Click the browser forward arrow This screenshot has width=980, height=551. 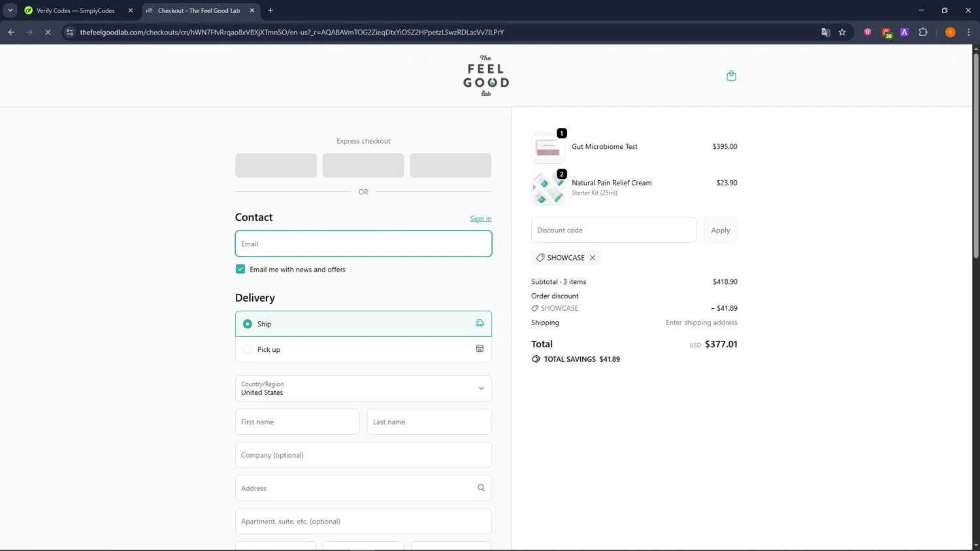[x=29, y=32]
